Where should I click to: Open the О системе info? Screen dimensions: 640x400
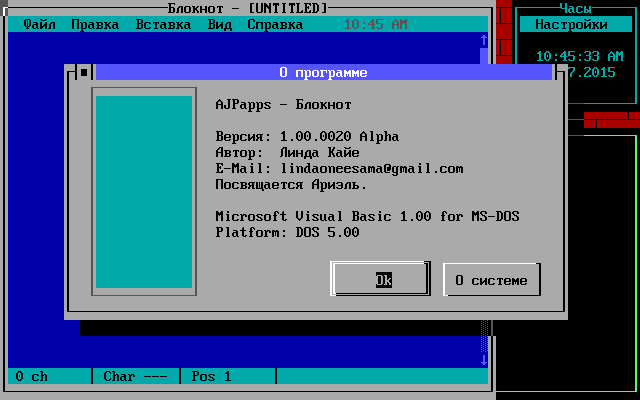pos(492,280)
